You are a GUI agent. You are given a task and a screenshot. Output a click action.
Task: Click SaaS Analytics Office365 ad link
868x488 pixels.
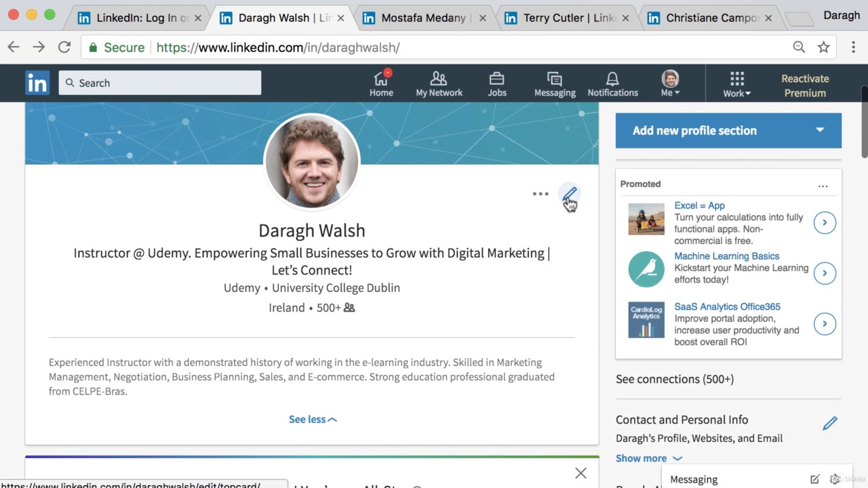(x=727, y=306)
